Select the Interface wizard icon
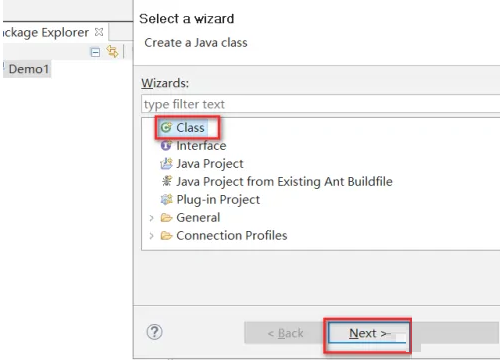This screenshot has width=500, height=360. tap(166, 145)
